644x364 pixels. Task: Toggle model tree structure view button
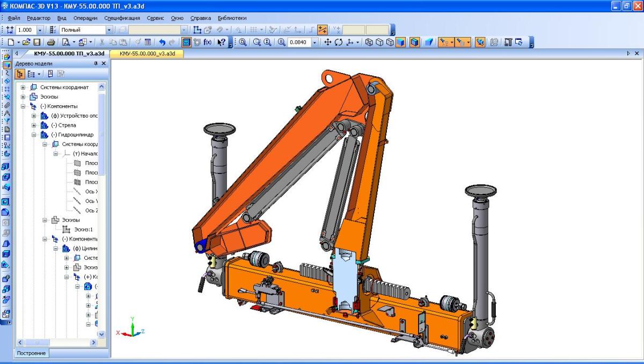[20, 74]
